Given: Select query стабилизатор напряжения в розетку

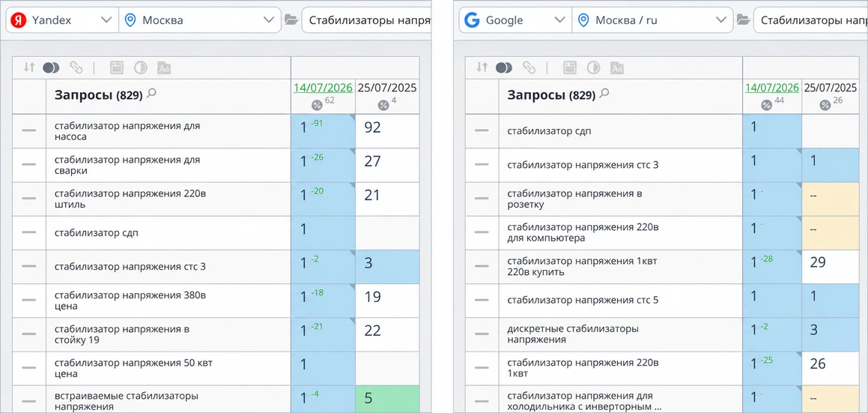Looking at the screenshot, I should (574, 199).
